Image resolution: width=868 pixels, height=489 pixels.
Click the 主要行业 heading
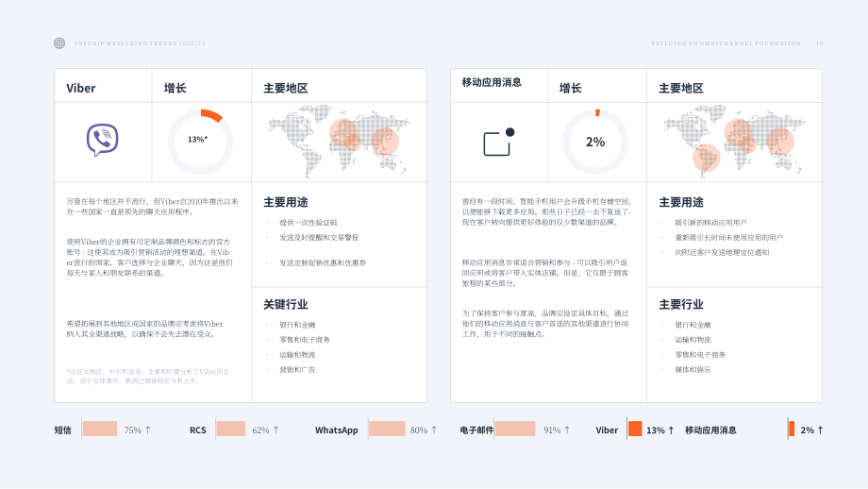click(x=681, y=304)
